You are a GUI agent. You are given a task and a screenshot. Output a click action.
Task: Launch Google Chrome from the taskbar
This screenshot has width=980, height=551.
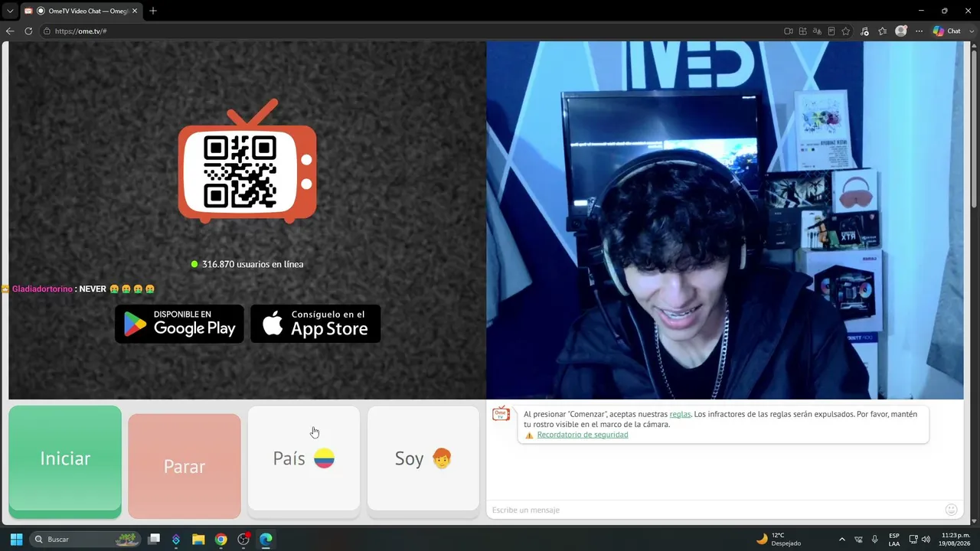[x=220, y=540]
